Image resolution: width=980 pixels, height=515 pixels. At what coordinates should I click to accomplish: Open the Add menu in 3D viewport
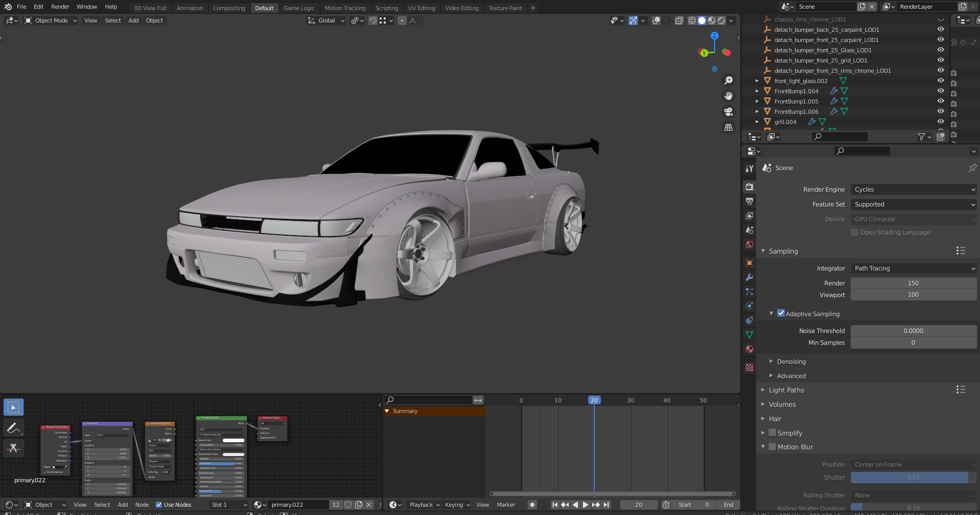click(x=133, y=20)
